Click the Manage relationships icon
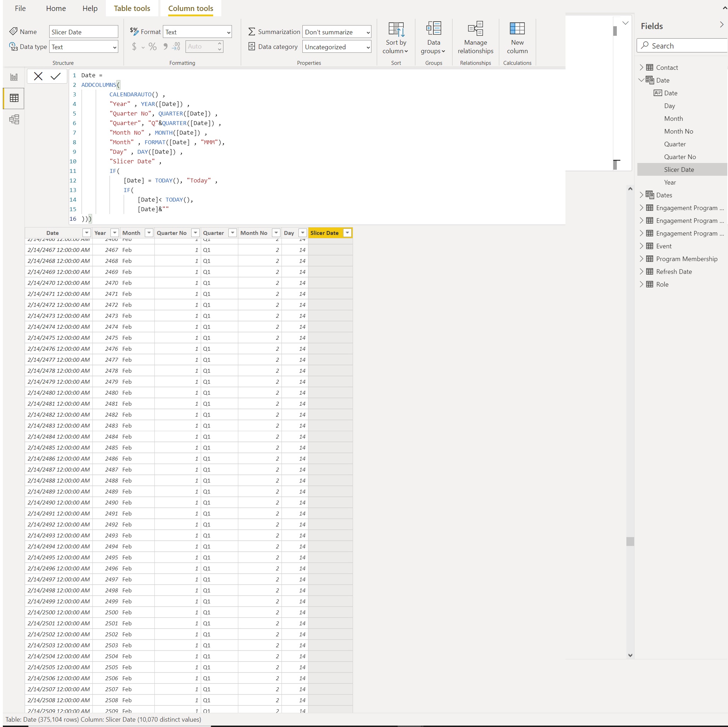Image resolution: width=728 pixels, height=727 pixels. pyautogui.click(x=475, y=29)
